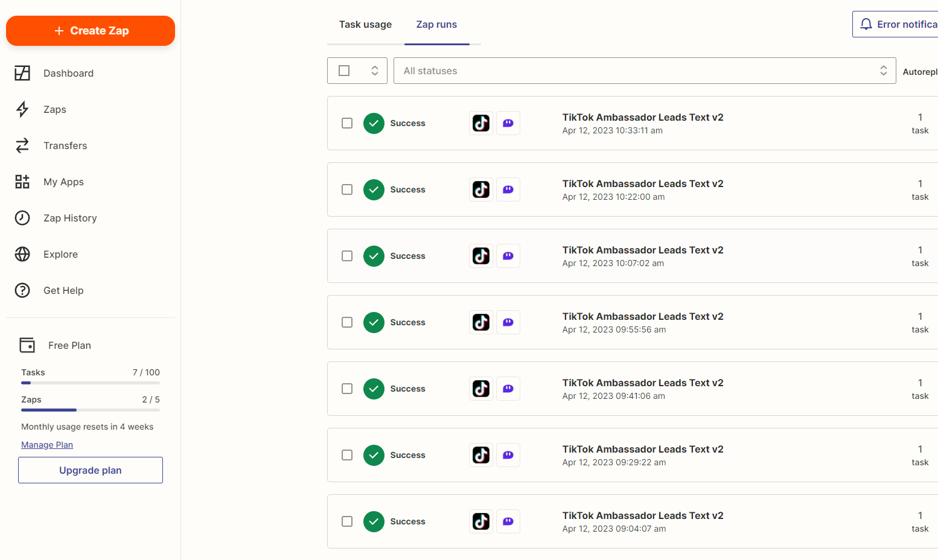
Task: Navigate to My Apps
Action: (63, 182)
